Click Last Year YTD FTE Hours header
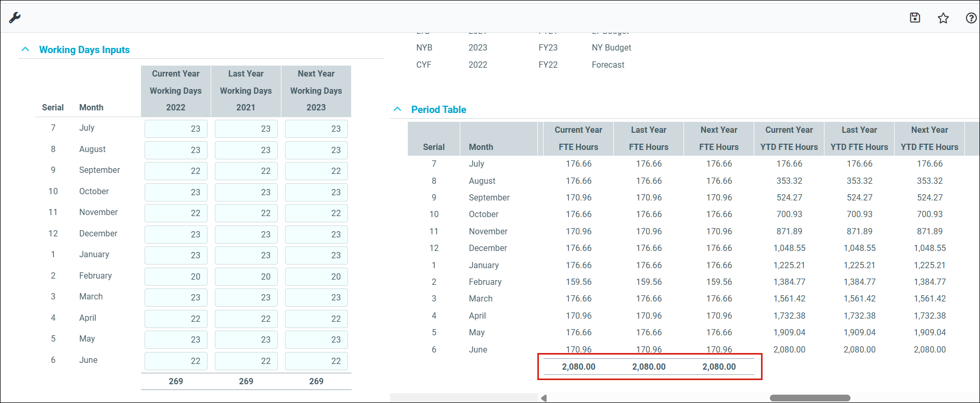The width and height of the screenshot is (980, 403). [x=859, y=138]
